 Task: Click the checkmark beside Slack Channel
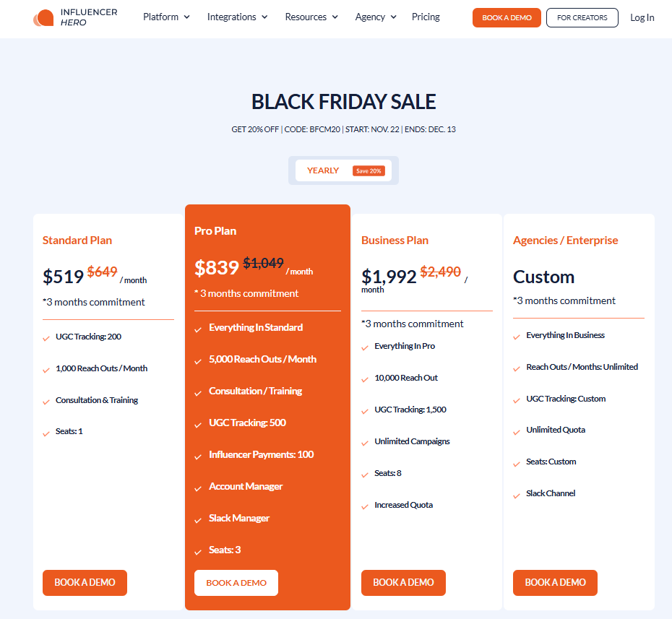pyautogui.click(x=516, y=493)
